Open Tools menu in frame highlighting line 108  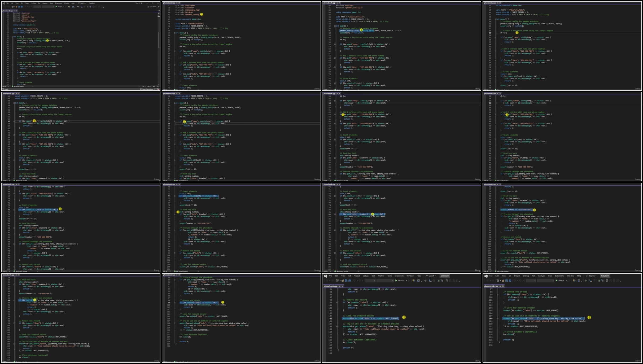pos(550,276)
